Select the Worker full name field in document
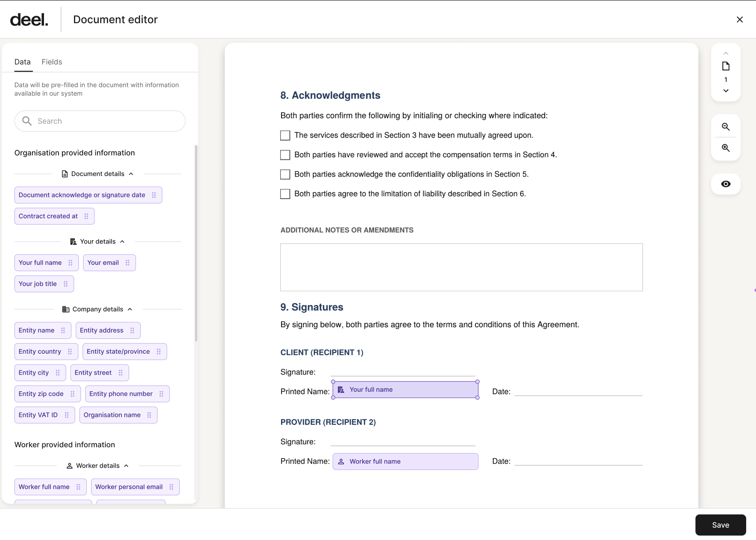 click(405, 461)
